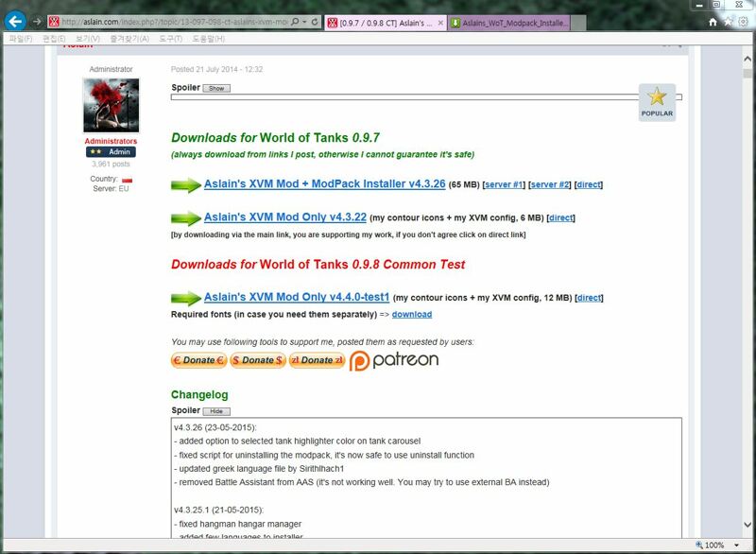Viewport: 756px width, 554px height.
Task: Click the search magnifier in address bar
Action: point(295,22)
